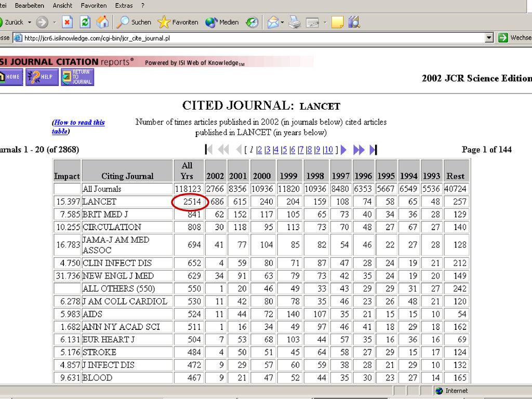
Task: Click the page icon beside the address
Action: [18, 38]
